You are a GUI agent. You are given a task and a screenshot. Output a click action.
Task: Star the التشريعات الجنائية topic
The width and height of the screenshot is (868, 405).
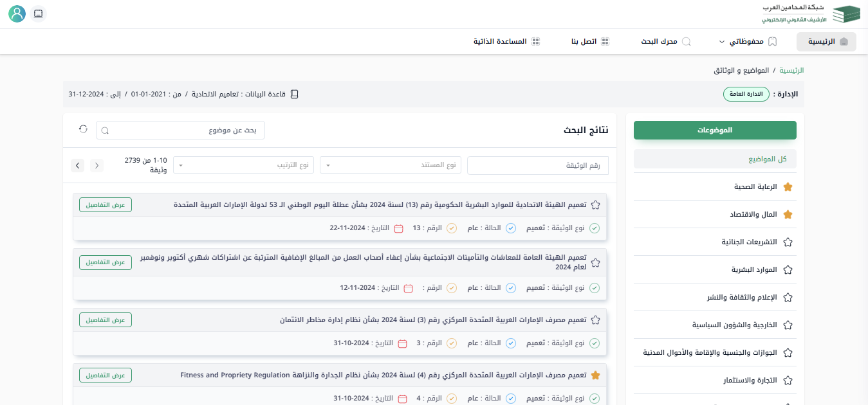click(788, 242)
